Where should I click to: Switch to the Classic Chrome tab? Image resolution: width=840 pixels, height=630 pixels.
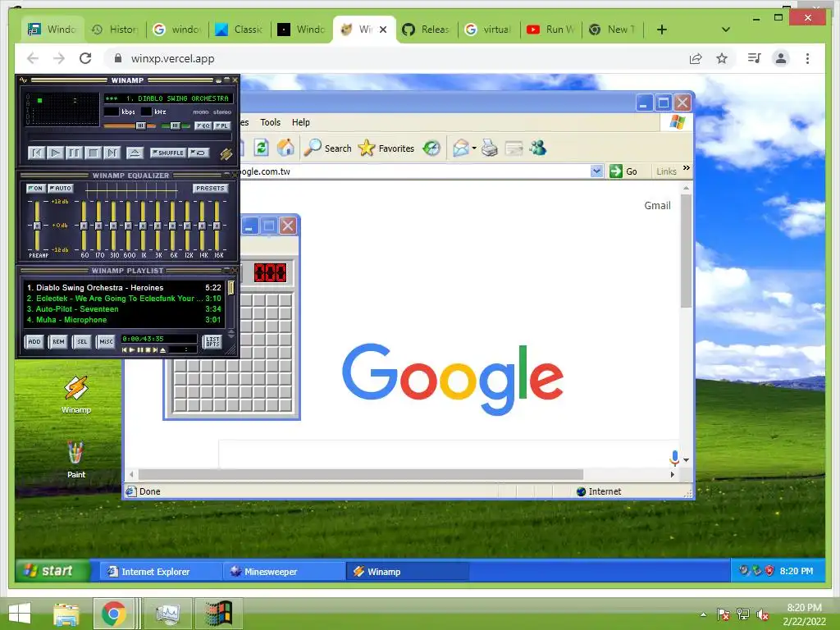point(240,30)
